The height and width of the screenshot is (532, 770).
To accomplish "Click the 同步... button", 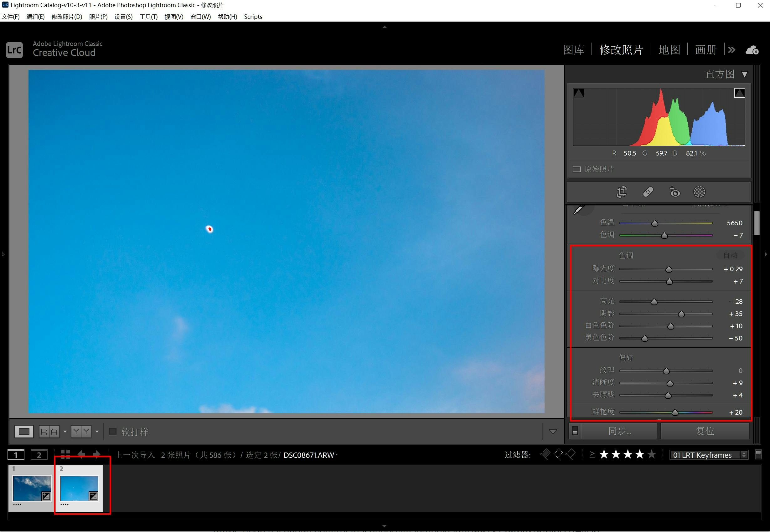I will (619, 431).
